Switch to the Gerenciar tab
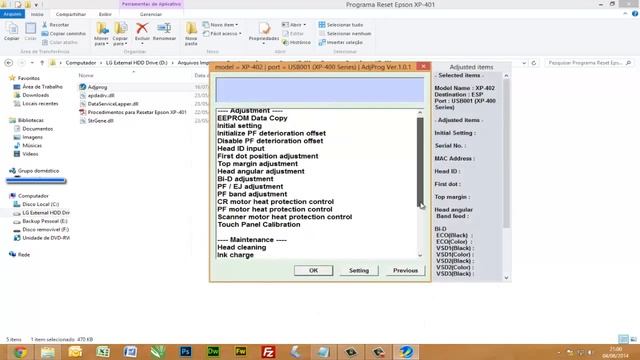The width and height of the screenshot is (640, 360). click(151, 14)
